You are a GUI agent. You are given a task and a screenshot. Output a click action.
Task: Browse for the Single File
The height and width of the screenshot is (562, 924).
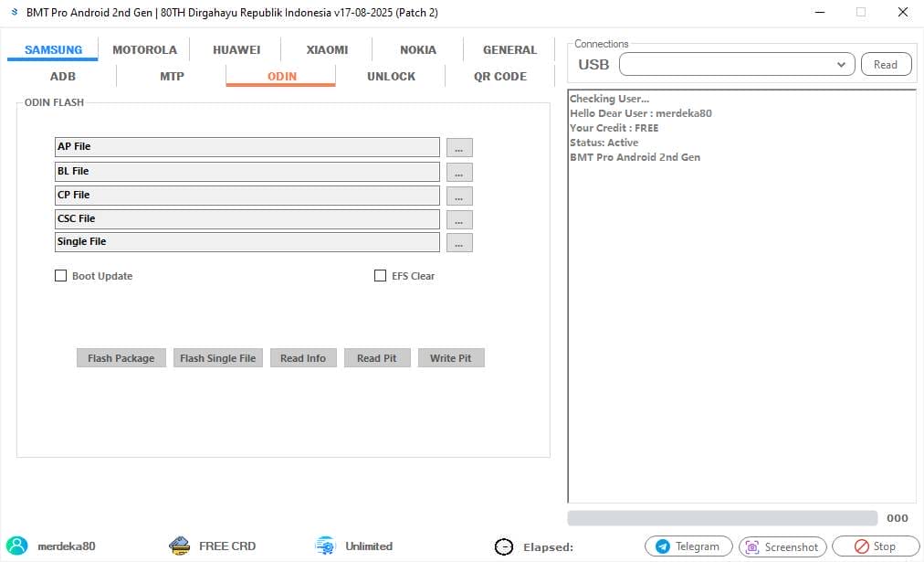[x=459, y=242]
